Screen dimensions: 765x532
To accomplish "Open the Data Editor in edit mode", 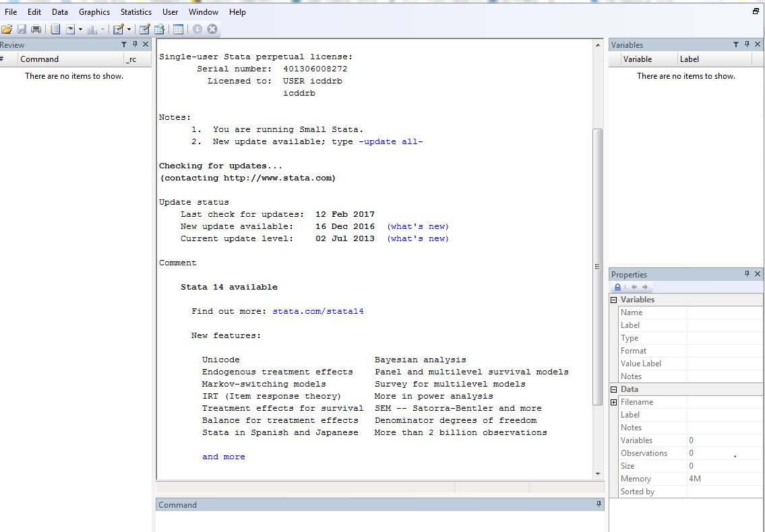I will [x=144, y=28].
